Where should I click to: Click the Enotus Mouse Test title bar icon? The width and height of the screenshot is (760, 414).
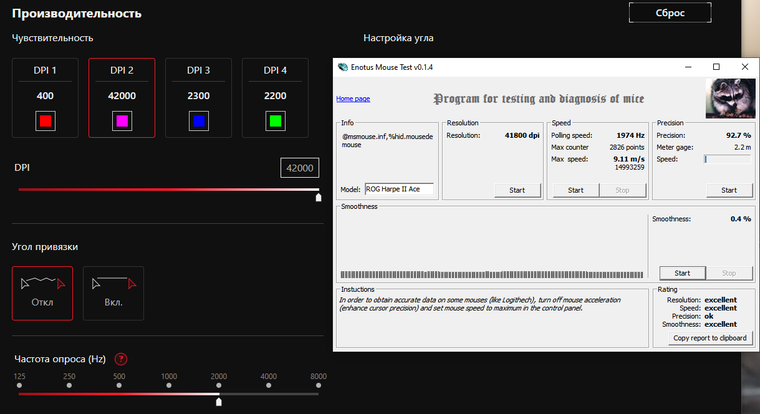coord(343,67)
